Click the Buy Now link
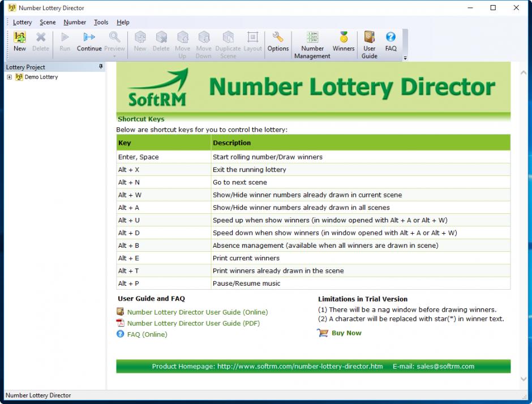Screen dimensions: 532x404 [x=346, y=333]
